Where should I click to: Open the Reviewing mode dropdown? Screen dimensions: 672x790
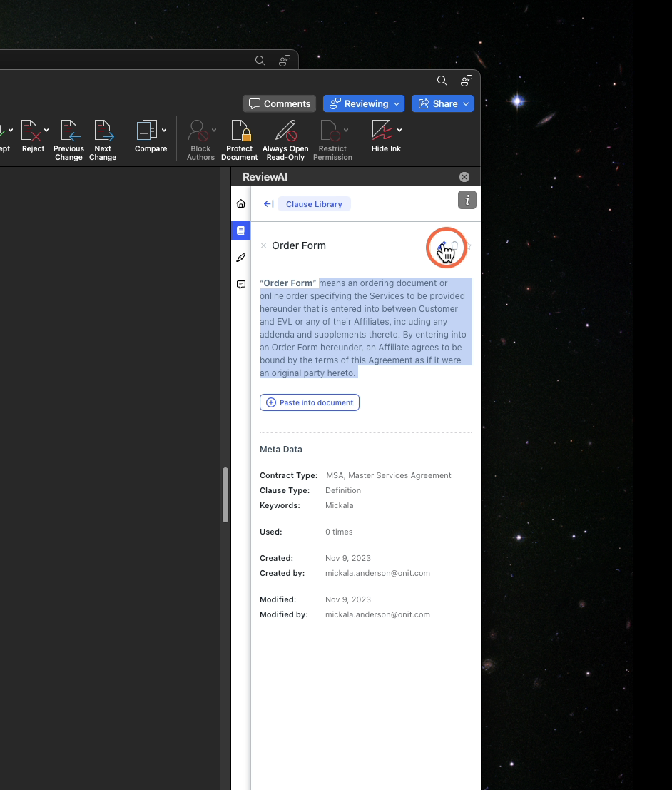pyautogui.click(x=364, y=103)
